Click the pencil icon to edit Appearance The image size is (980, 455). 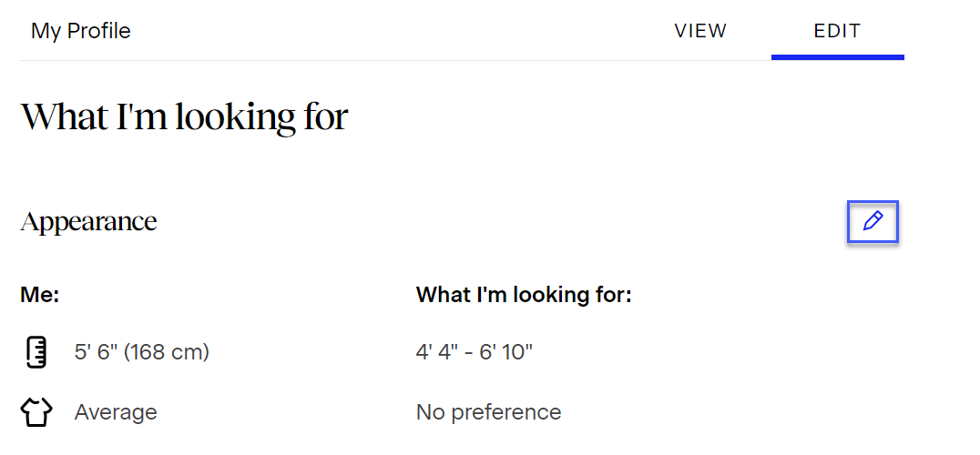click(873, 221)
